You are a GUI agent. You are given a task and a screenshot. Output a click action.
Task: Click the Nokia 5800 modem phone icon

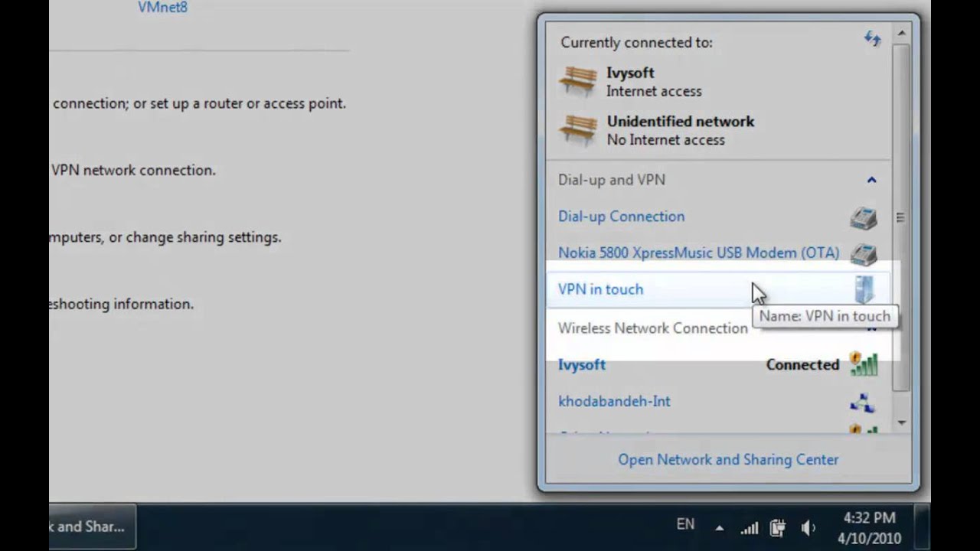click(x=864, y=253)
